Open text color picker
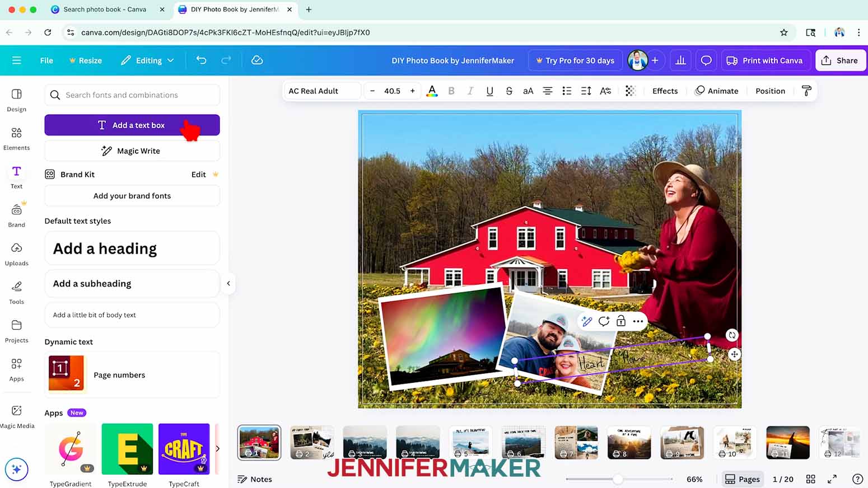Viewport: 868px width, 488px height. 432,91
